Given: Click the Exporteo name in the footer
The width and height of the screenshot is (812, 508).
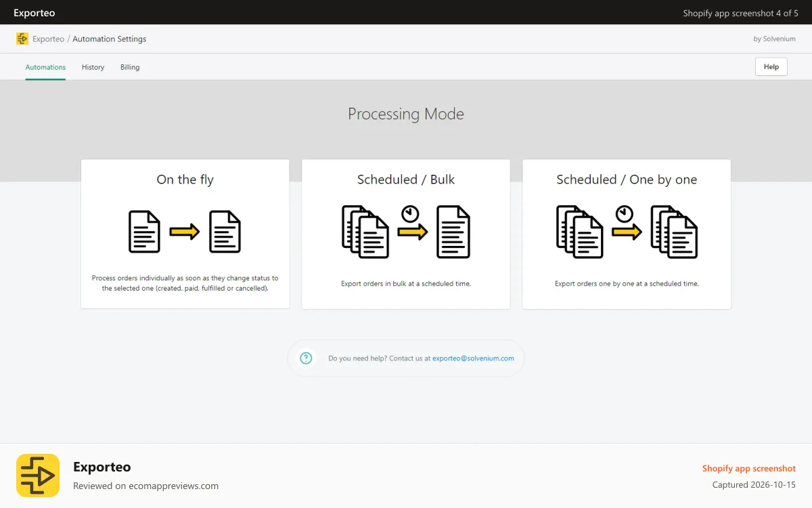Looking at the screenshot, I should click(102, 467).
